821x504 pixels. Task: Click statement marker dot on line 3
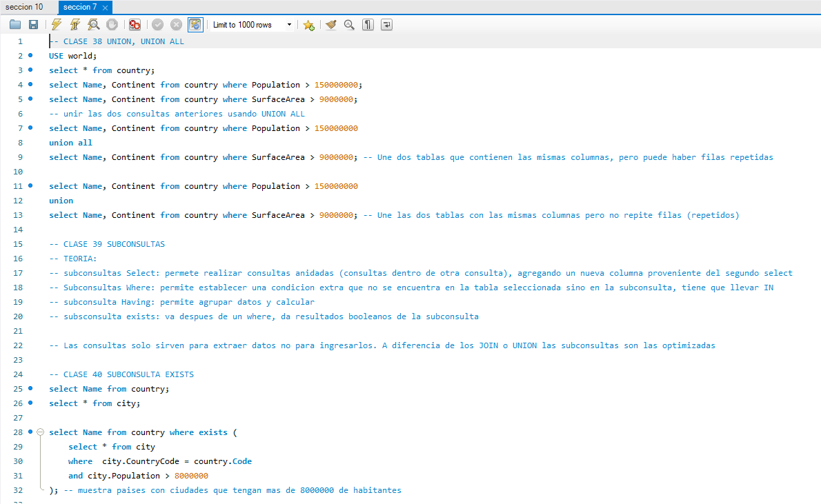point(30,70)
